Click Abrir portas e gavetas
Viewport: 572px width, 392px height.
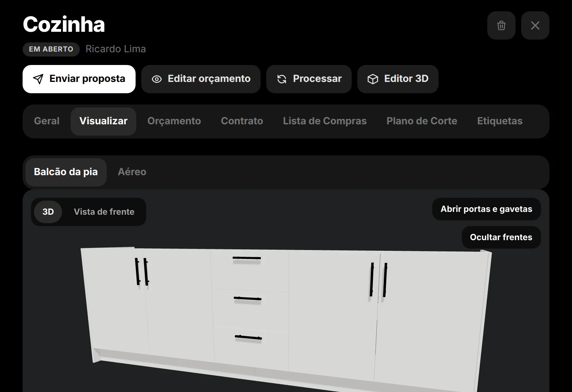pyautogui.click(x=486, y=209)
